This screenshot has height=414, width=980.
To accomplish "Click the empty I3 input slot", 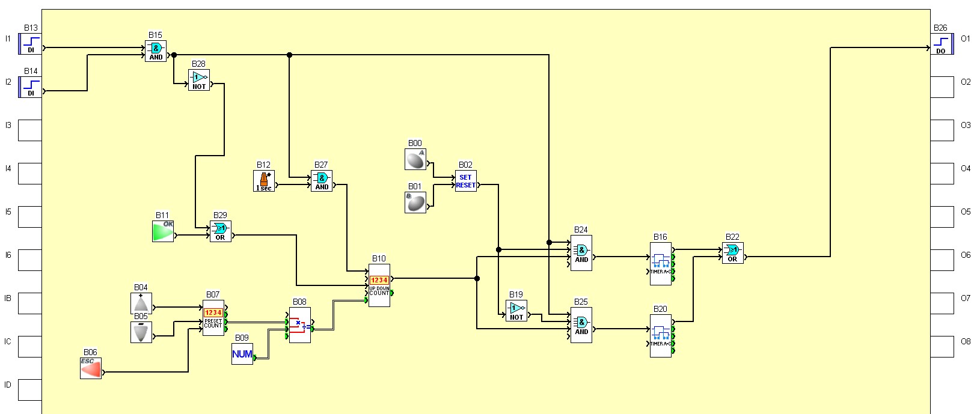I will click(30, 130).
